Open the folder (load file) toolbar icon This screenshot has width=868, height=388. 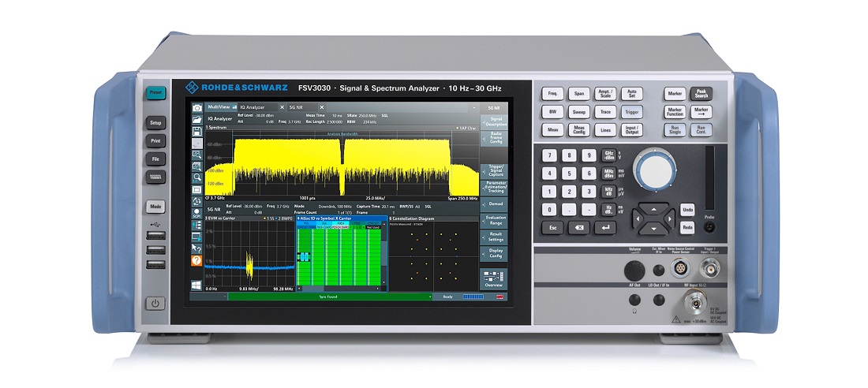[x=197, y=120]
